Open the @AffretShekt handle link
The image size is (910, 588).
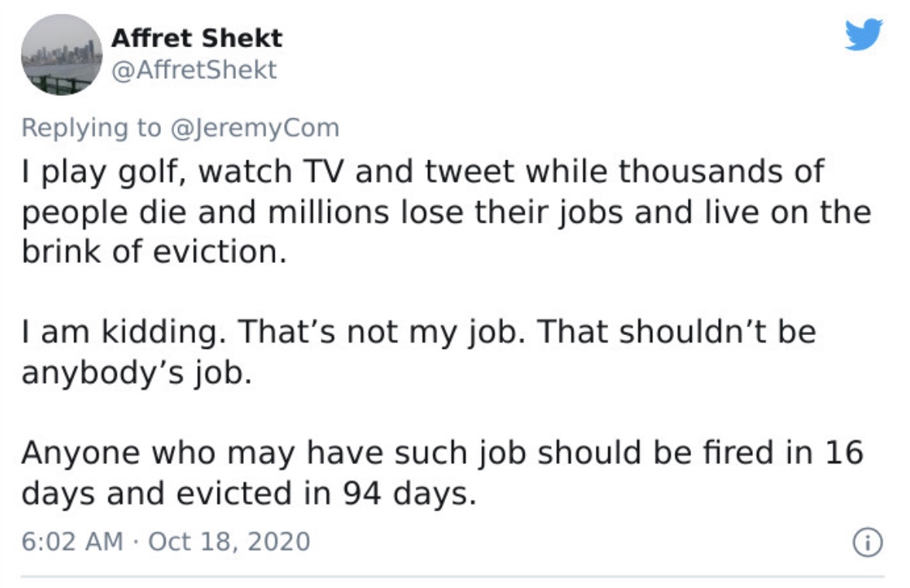tap(193, 70)
